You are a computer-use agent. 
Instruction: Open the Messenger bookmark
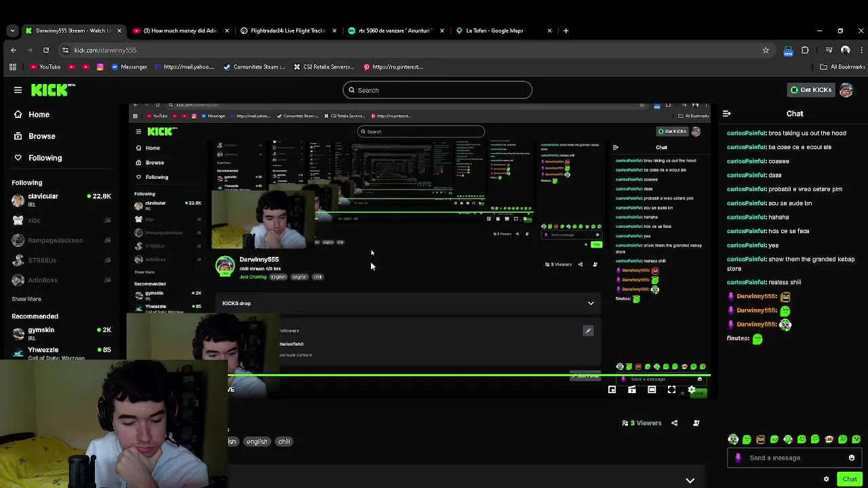(x=129, y=67)
